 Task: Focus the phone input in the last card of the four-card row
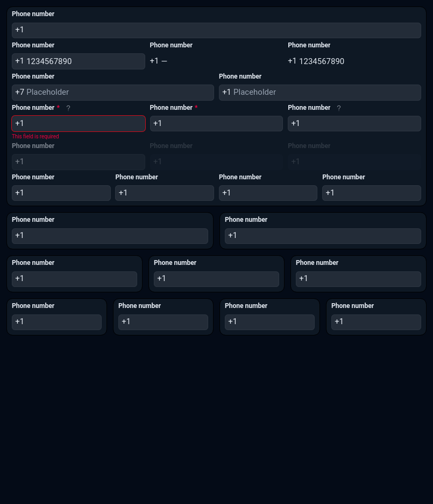(376, 322)
